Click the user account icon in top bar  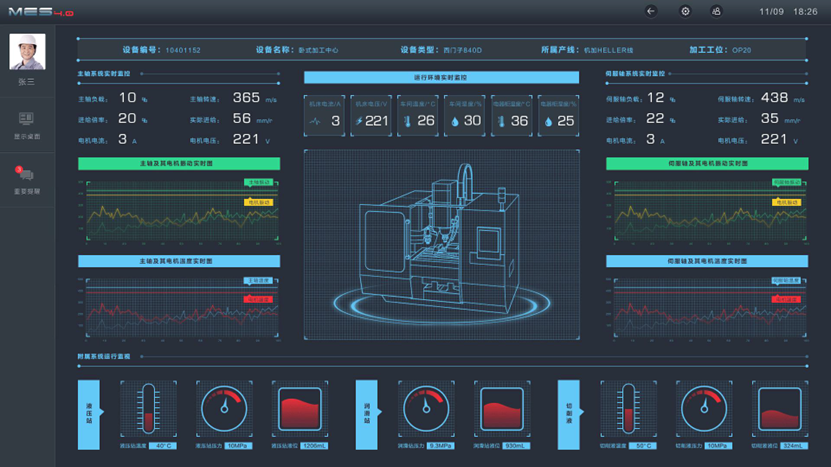coord(716,11)
